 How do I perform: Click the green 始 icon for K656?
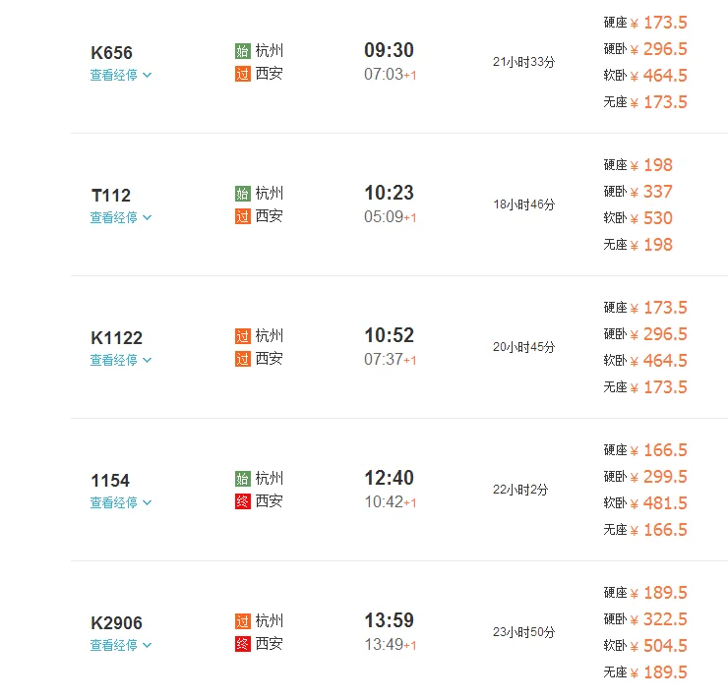(243, 50)
